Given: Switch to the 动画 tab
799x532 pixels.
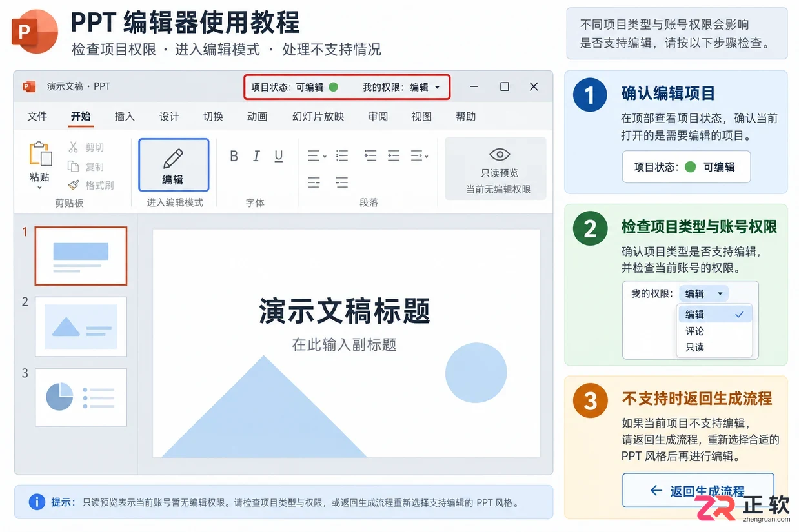Looking at the screenshot, I should [x=257, y=116].
